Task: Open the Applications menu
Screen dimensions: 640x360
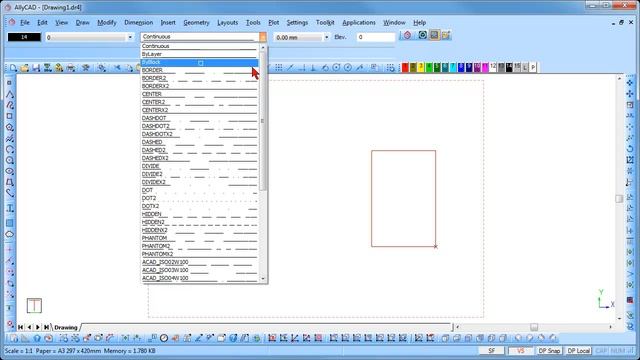Action: point(359,22)
